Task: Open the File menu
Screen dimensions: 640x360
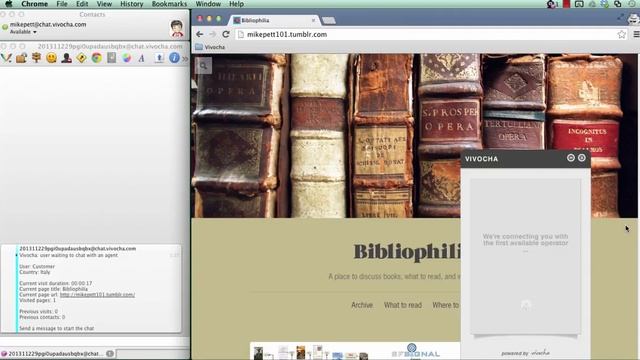Action: [x=62, y=4]
